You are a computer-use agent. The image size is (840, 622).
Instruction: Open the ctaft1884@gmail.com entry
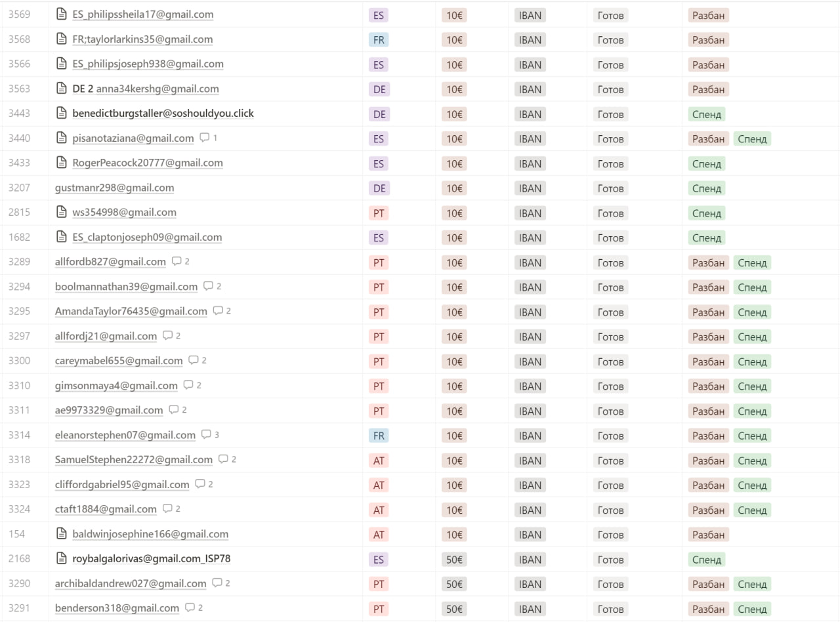(x=106, y=509)
